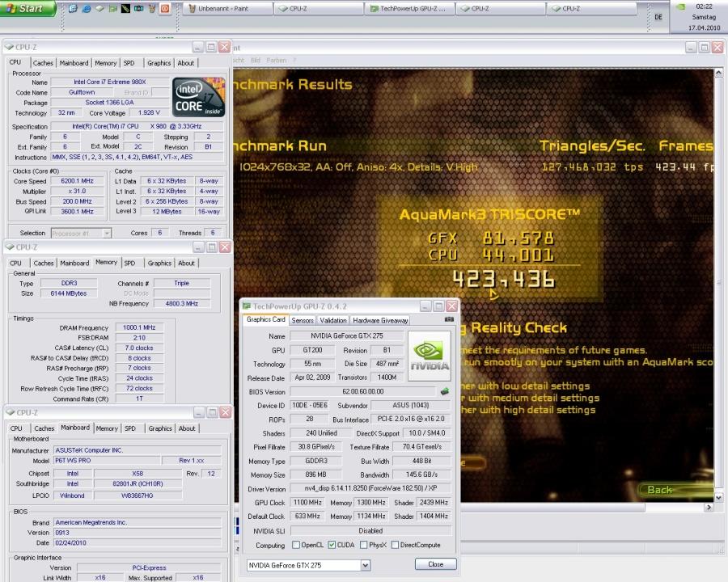Click the CAS# Latency value 7.0 clocks
This screenshot has height=582, width=728.
139,348
